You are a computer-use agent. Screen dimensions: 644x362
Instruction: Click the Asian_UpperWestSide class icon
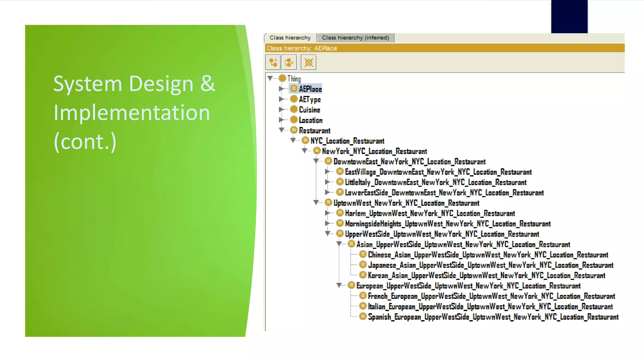[x=351, y=244]
